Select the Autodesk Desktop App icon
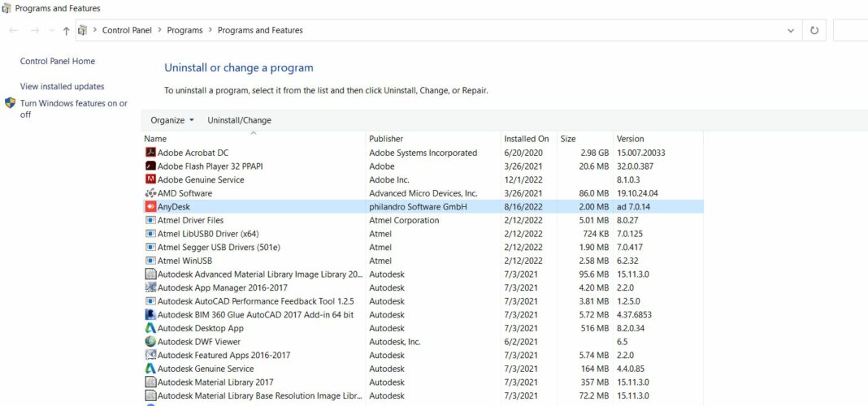Viewport: 868px width, 406px height. coord(150,328)
